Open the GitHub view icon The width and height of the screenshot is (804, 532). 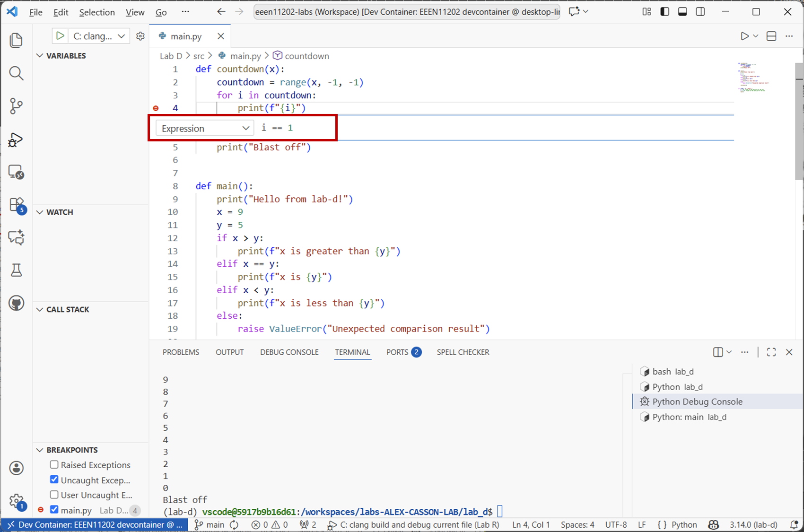tap(16, 303)
